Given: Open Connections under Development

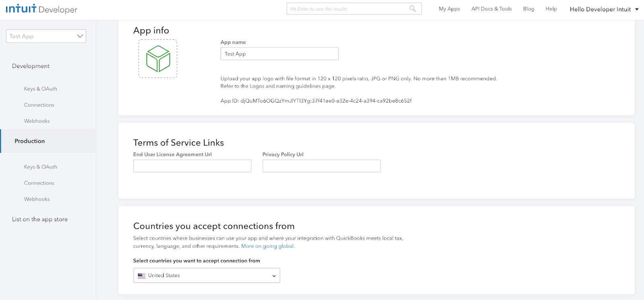Looking at the screenshot, I should click(x=39, y=105).
